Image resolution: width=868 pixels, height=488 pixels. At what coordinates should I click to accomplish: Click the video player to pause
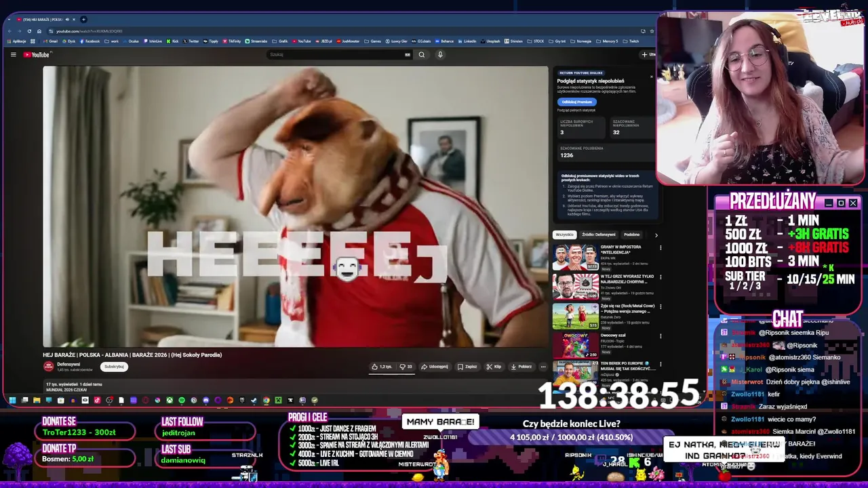pyautogui.click(x=296, y=206)
